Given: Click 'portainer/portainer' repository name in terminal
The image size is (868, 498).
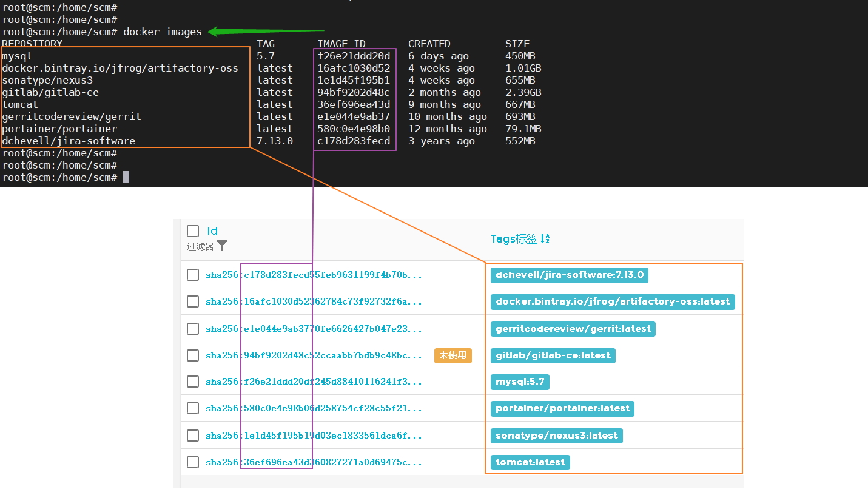Looking at the screenshot, I should (x=59, y=129).
